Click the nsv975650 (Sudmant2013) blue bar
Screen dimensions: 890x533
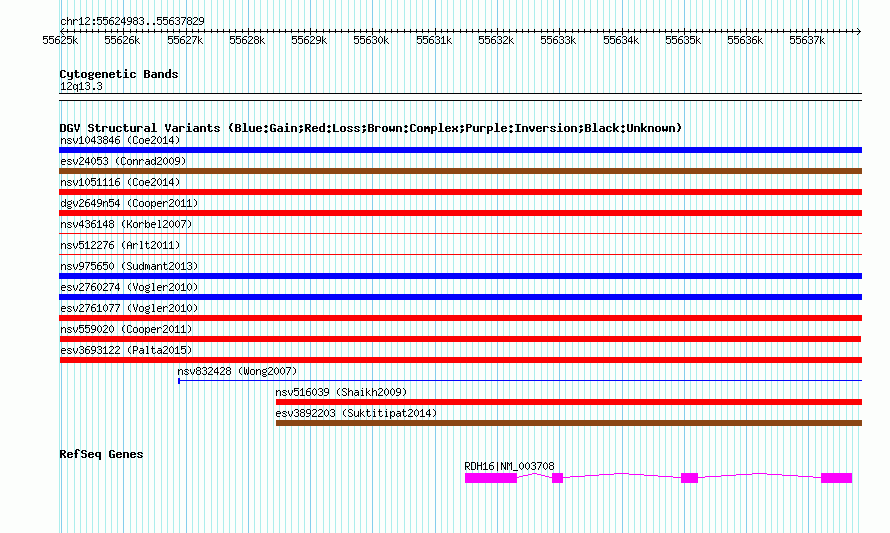pyautogui.click(x=460, y=276)
